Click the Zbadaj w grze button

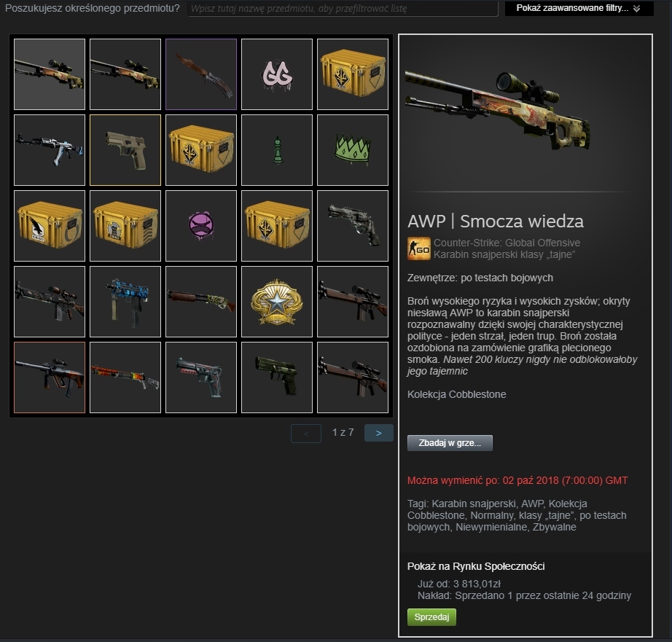(450, 443)
